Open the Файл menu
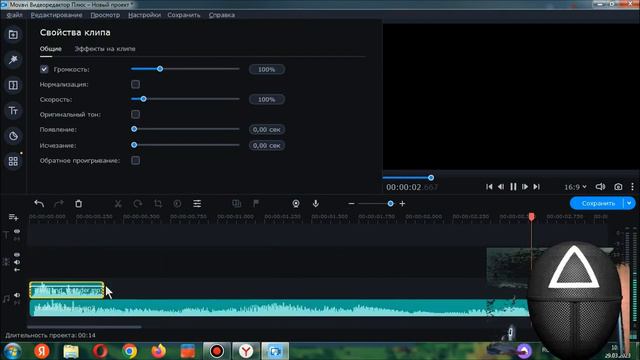 click(x=15, y=15)
